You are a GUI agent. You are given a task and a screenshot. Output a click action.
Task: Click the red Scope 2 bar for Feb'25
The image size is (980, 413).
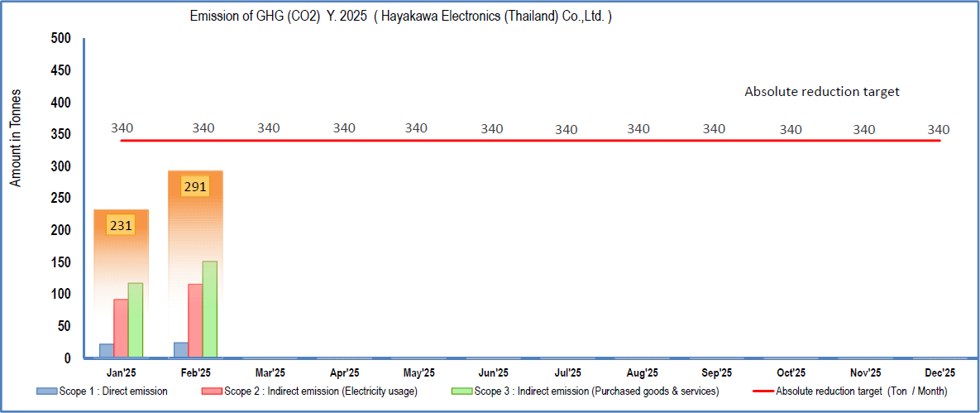click(x=195, y=322)
